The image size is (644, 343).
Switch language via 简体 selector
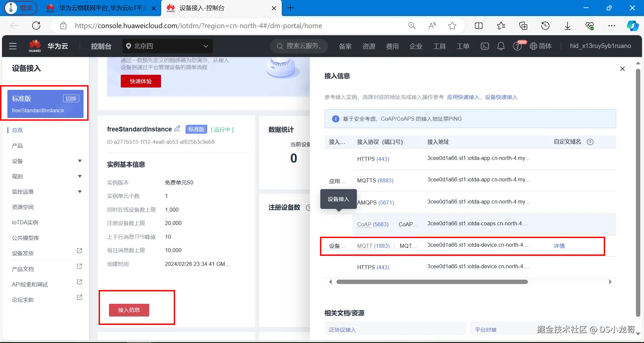[541, 46]
